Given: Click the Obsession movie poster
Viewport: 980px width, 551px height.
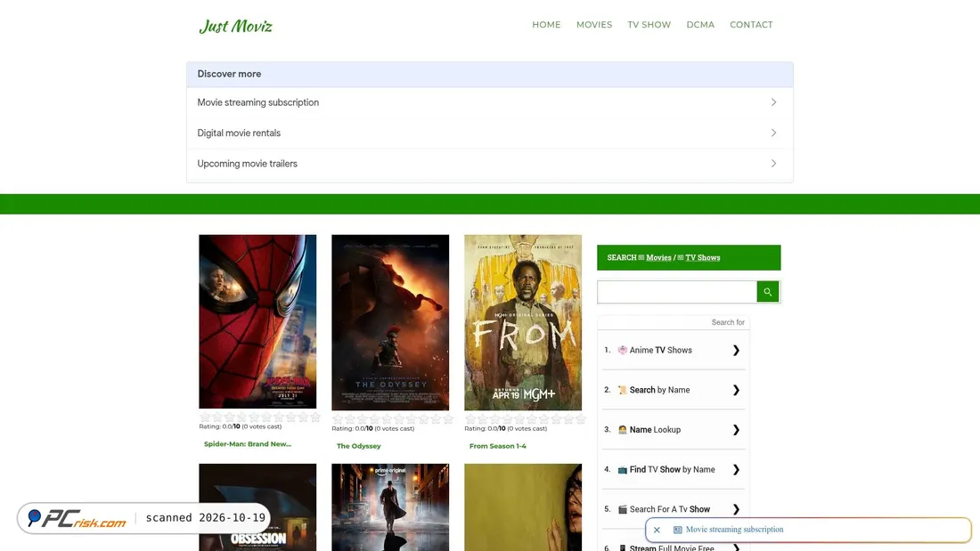Looking at the screenshot, I should click(x=257, y=507).
